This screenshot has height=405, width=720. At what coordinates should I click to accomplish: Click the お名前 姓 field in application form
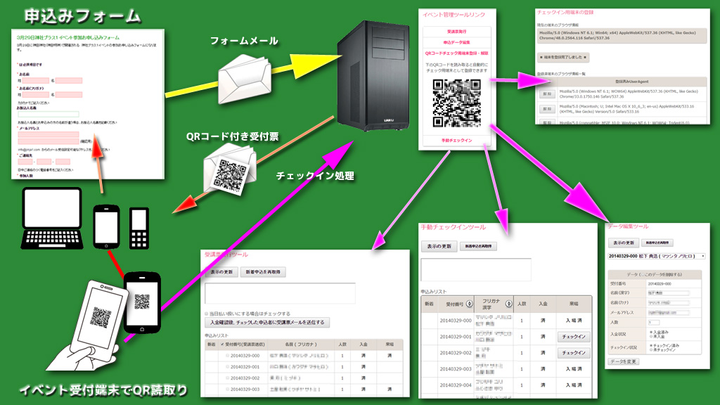pos(35,81)
